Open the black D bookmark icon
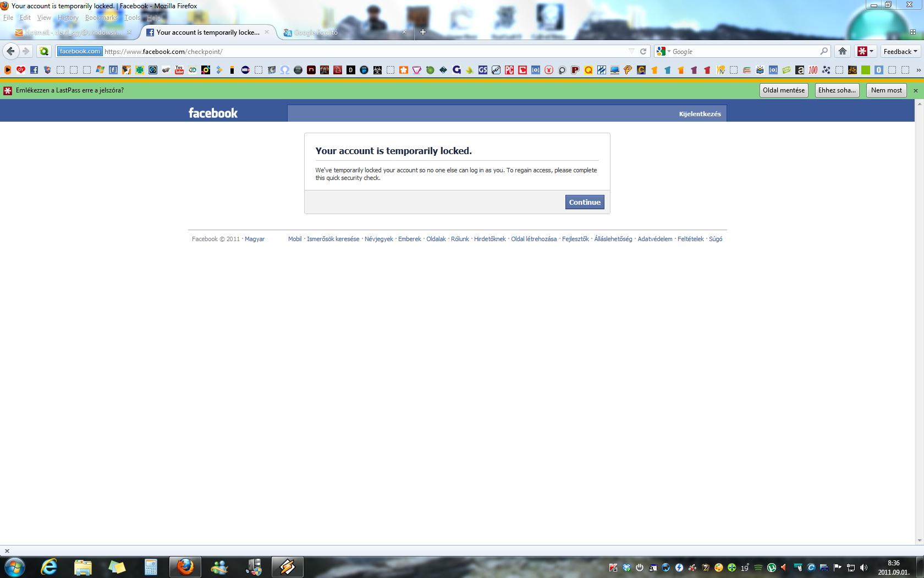 tap(351, 70)
